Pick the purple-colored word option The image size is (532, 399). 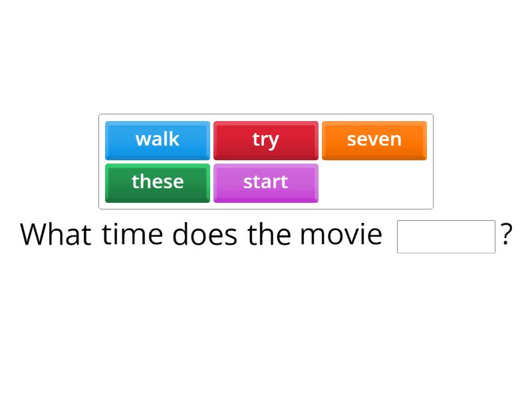point(266,182)
